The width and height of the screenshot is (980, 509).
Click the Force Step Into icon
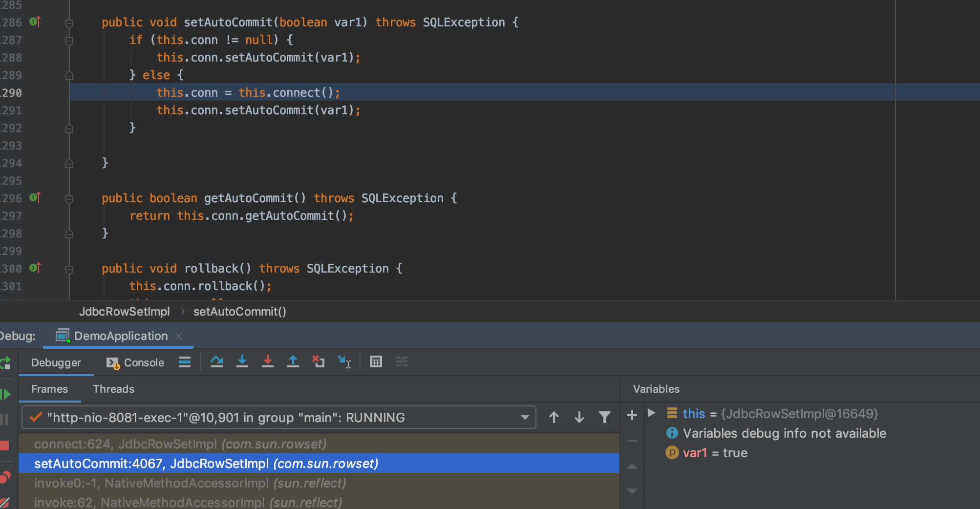[268, 362]
